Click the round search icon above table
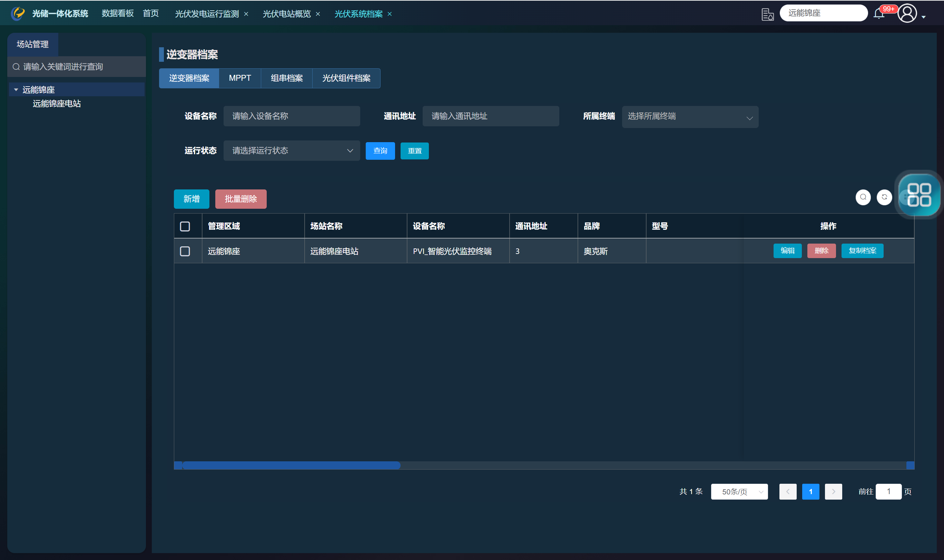The image size is (944, 560). click(x=863, y=197)
